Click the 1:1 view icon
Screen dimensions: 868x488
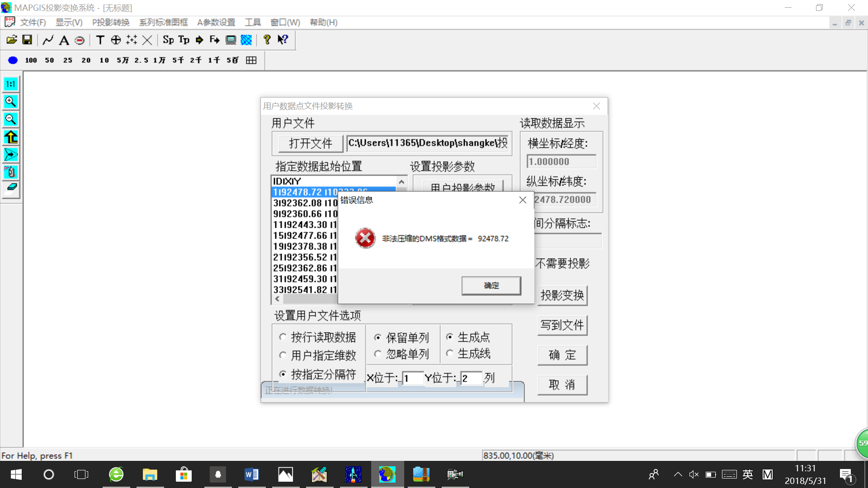pos(11,84)
